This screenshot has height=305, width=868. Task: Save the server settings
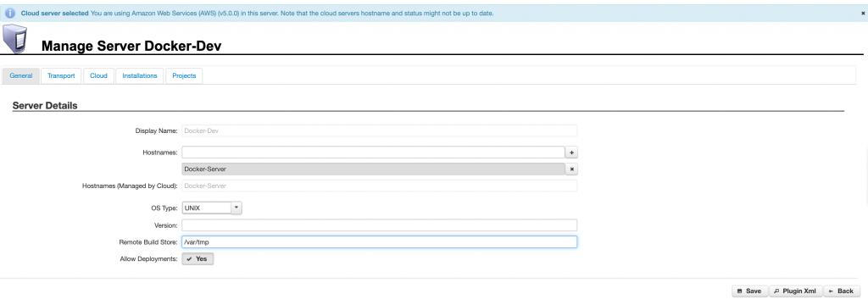coord(749,291)
